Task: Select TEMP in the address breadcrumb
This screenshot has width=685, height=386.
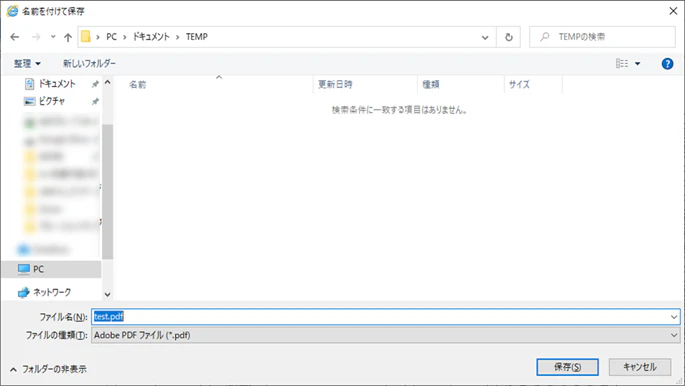Action: pos(197,37)
